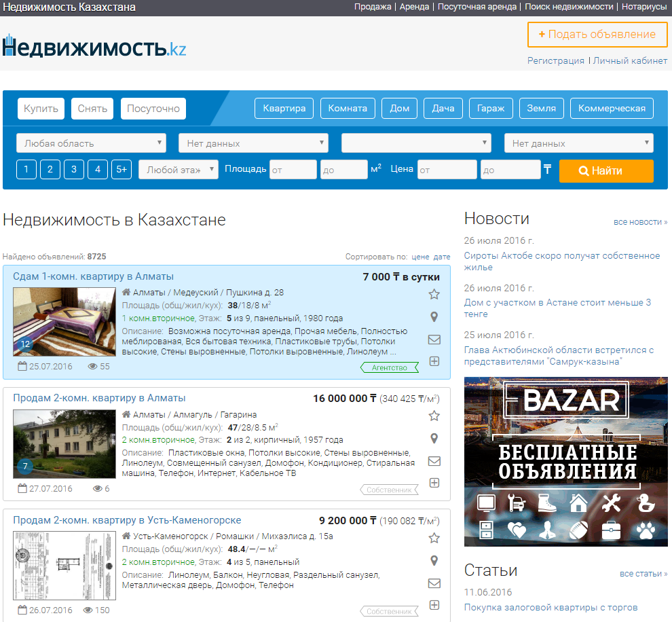This screenshot has height=622, width=672.
Task: Sort listings by цене
Action: pos(420,257)
